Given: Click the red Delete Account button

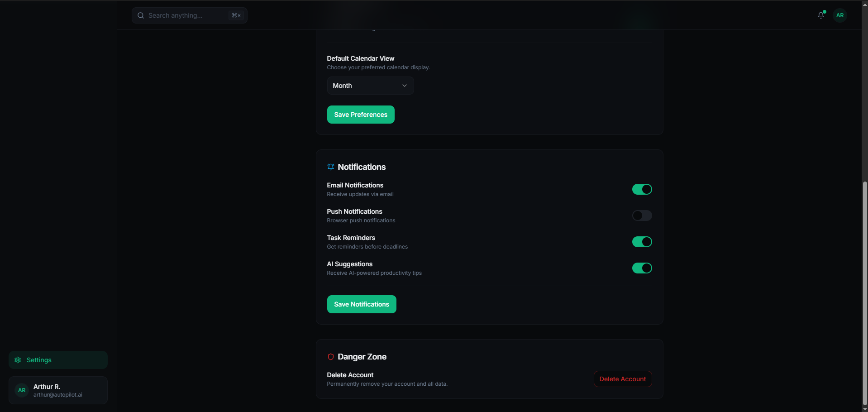Looking at the screenshot, I should [622, 379].
